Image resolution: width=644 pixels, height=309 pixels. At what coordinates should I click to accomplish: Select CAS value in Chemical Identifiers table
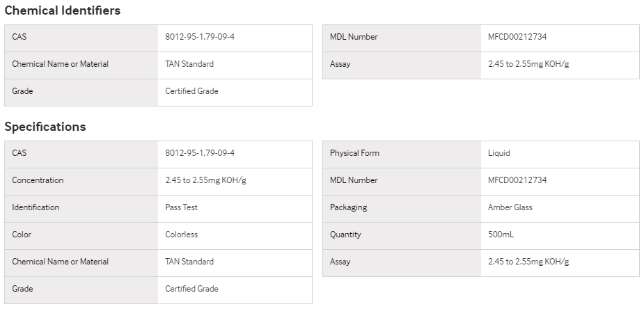coord(200,37)
